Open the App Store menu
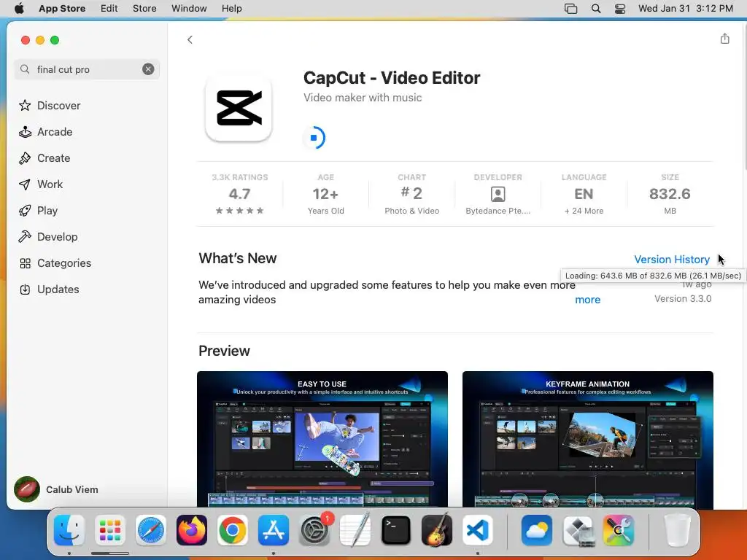 click(62, 9)
